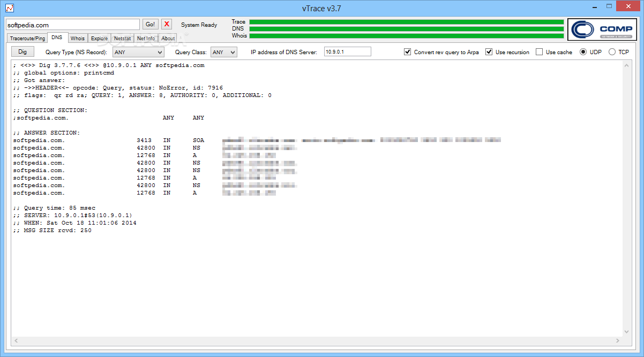
Task: Open the Query Type dropdown
Action: click(x=138, y=52)
